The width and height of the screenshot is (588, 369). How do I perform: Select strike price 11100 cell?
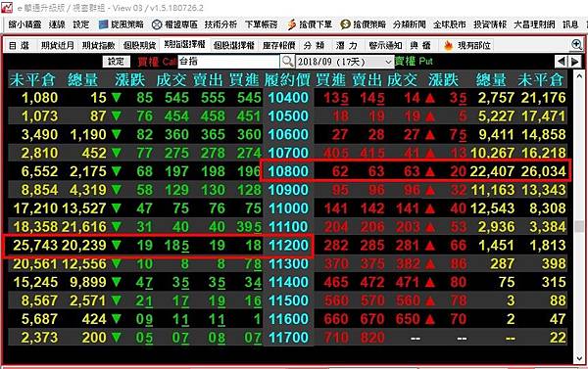288,227
